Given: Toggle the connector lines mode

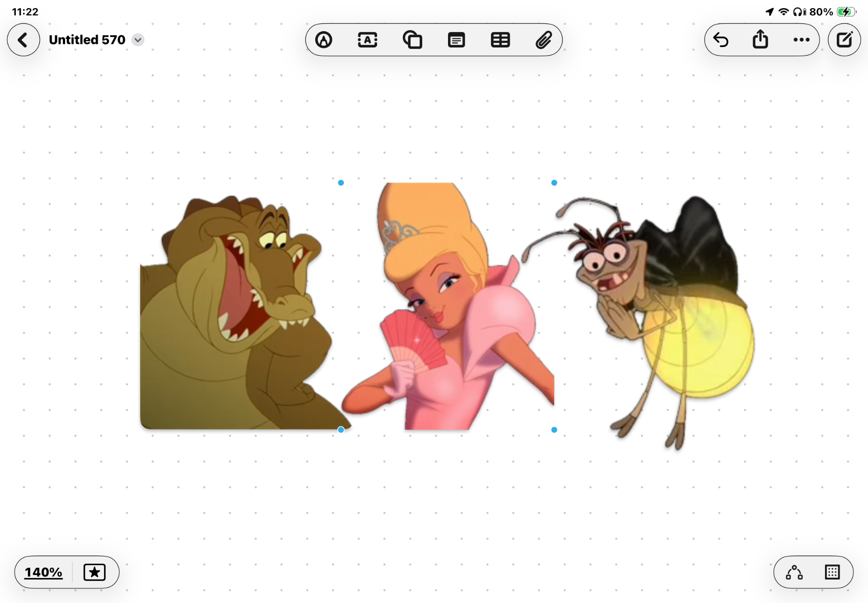Looking at the screenshot, I should pyautogui.click(x=794, y=572).
